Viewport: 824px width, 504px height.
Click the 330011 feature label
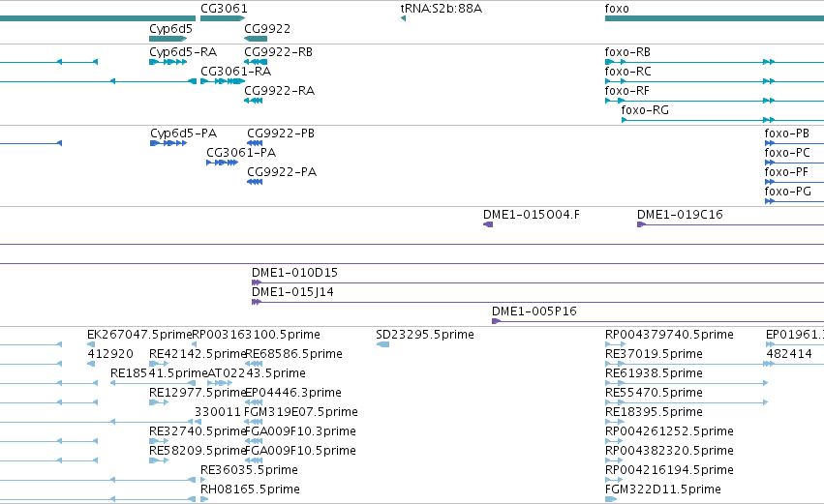tap(218, 412)
